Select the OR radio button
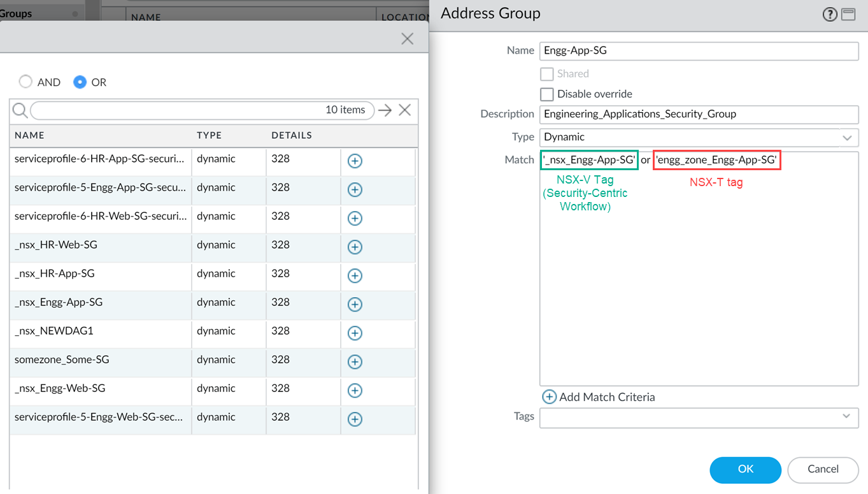The image size is (868, 494). click(x=80, y=82)
